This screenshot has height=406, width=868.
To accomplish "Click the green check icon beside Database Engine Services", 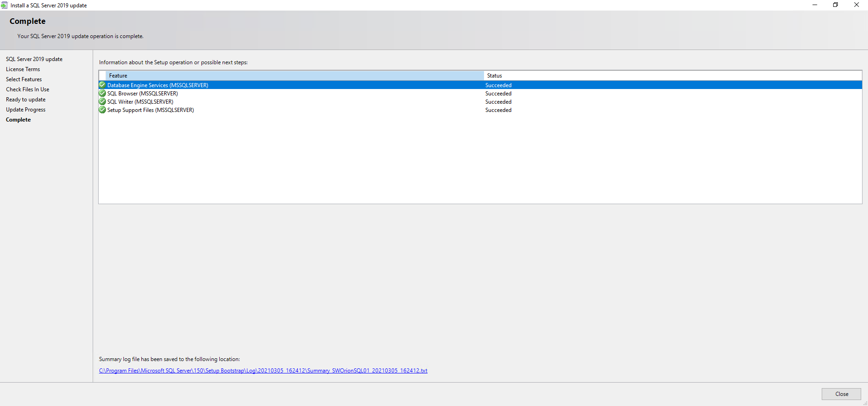I will point(102,85).
